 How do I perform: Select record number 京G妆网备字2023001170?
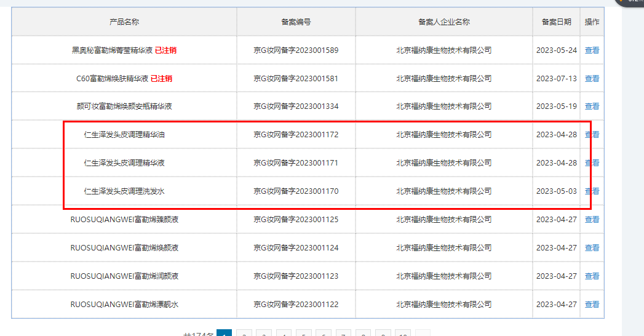(296, 191)
